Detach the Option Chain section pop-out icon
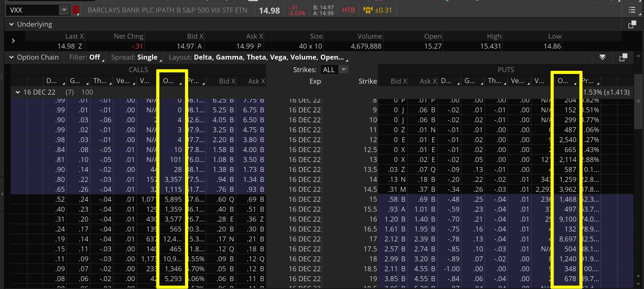Screen dimensions: 644x289 tap(623, 57)
